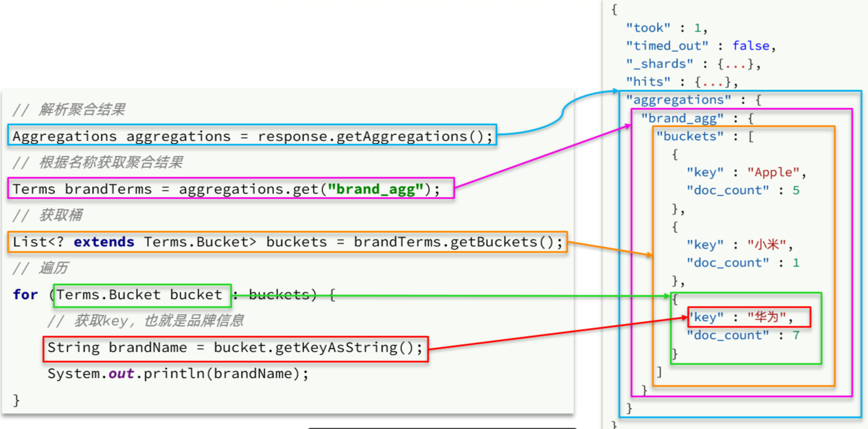Click the response.getAggregations() code line

tap(253, 136)
